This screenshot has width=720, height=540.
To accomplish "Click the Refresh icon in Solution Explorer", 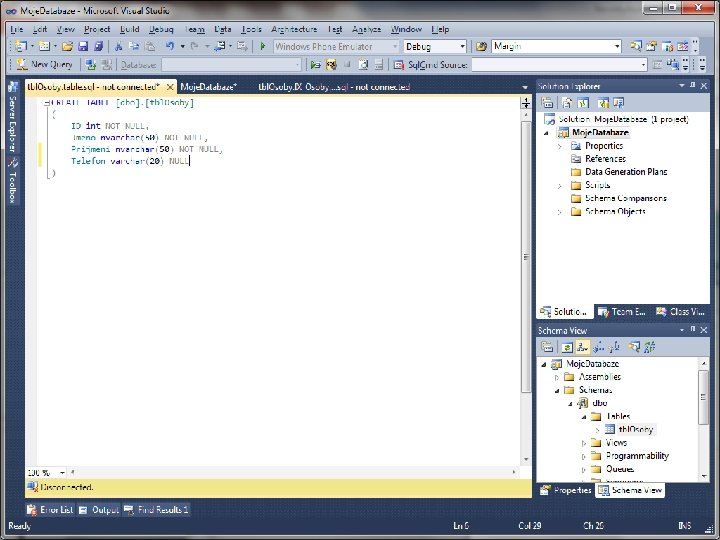I will point(583,103).
